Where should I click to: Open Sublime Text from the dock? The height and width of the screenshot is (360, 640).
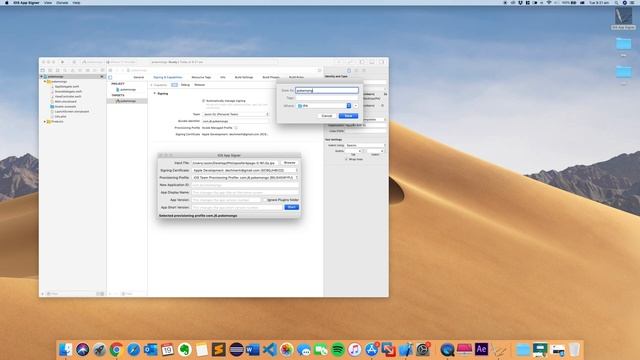pos(218,349)
